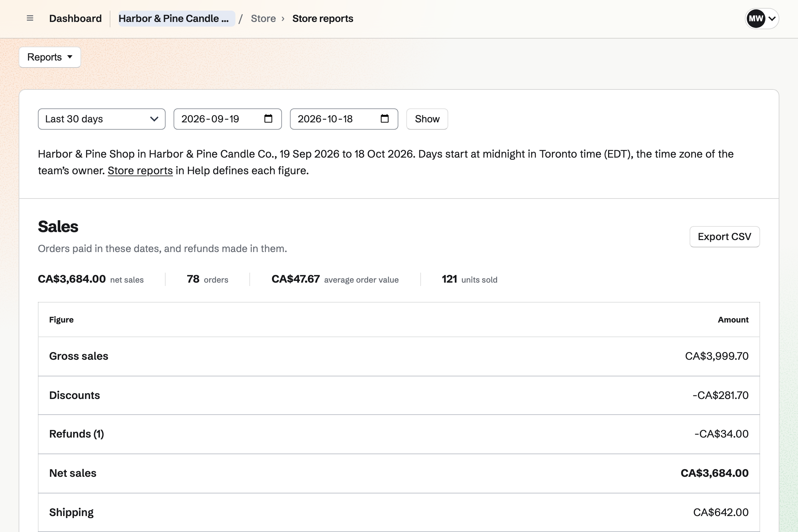Open the hamburger navigation menu
798x532 pixels.
pyautogui.click(x=30, y=18)
